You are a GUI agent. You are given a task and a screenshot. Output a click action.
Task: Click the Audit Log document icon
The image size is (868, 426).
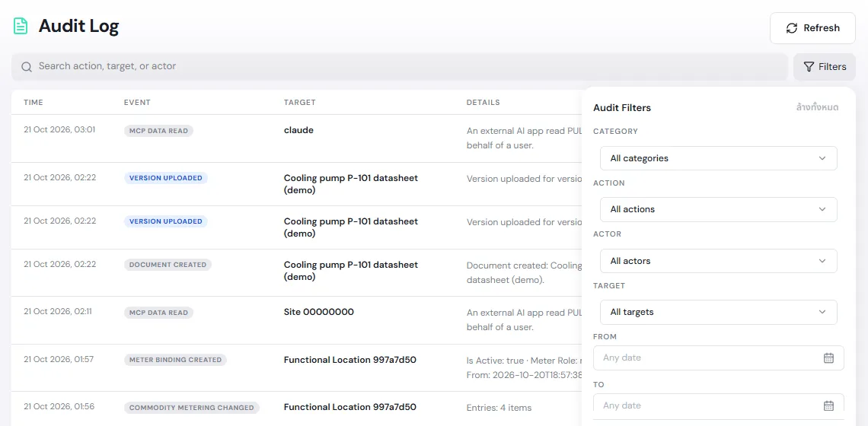coord(21,26)
